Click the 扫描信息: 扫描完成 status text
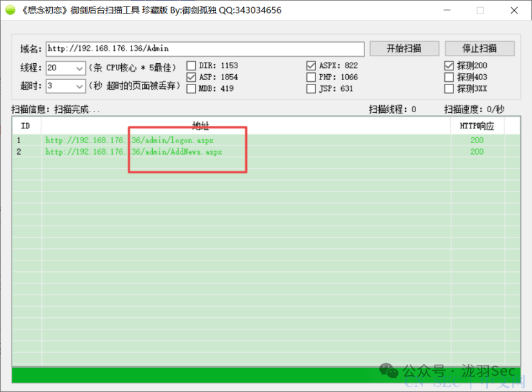The image size is (532, 392). [55, 109]
